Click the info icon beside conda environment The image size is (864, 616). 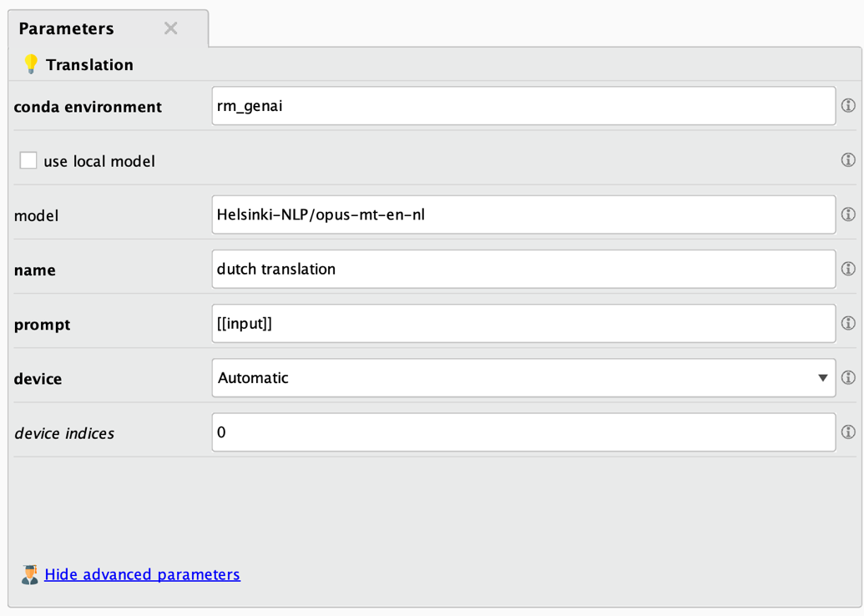[848, 105]
